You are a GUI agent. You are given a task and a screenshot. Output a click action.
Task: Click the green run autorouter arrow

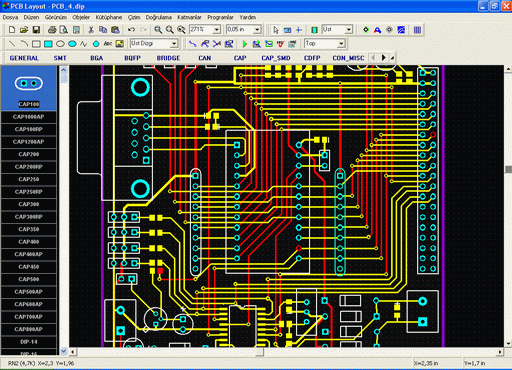(245, 44)
